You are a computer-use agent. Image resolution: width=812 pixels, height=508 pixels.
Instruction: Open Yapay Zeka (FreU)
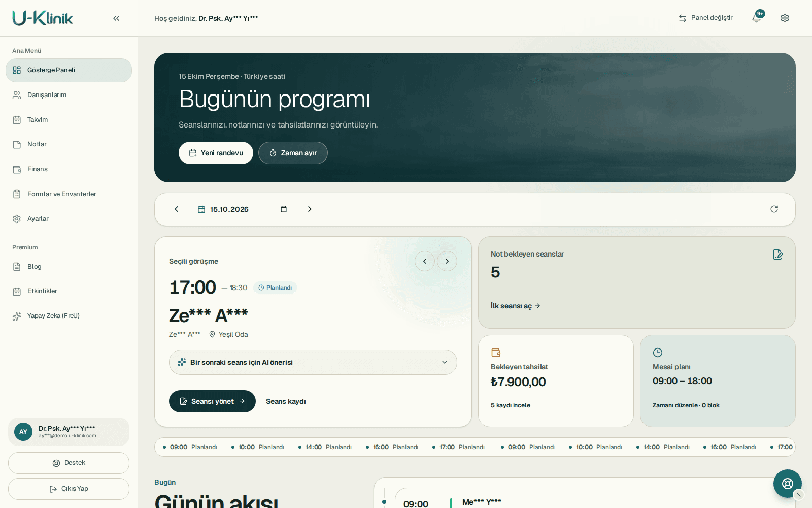69,316
